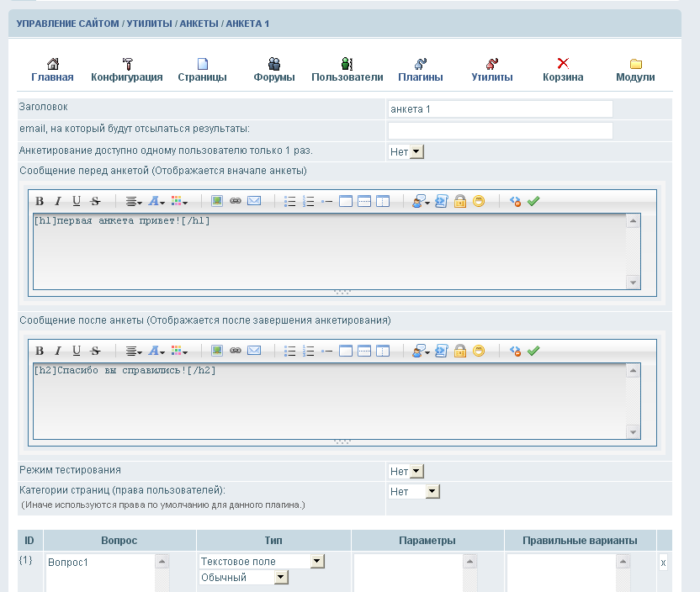Open font color picker in before-survey editor

coord(156,201)
